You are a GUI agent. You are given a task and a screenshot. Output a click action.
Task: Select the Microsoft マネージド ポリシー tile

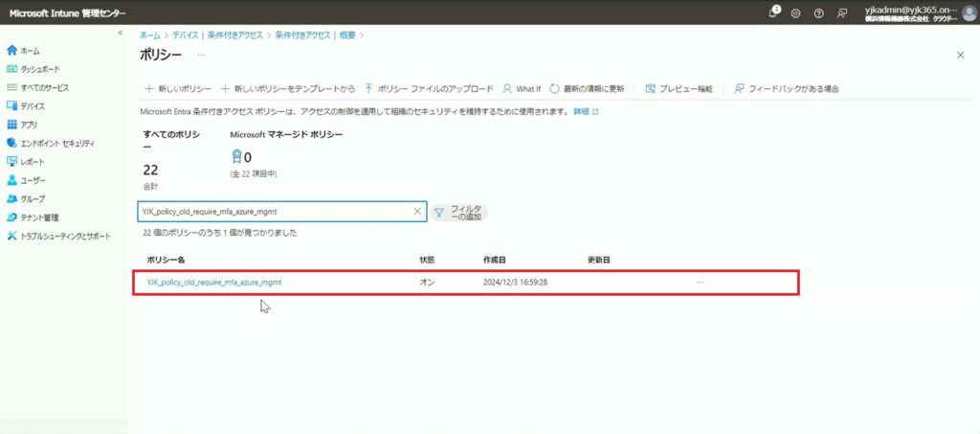[286, 154]
